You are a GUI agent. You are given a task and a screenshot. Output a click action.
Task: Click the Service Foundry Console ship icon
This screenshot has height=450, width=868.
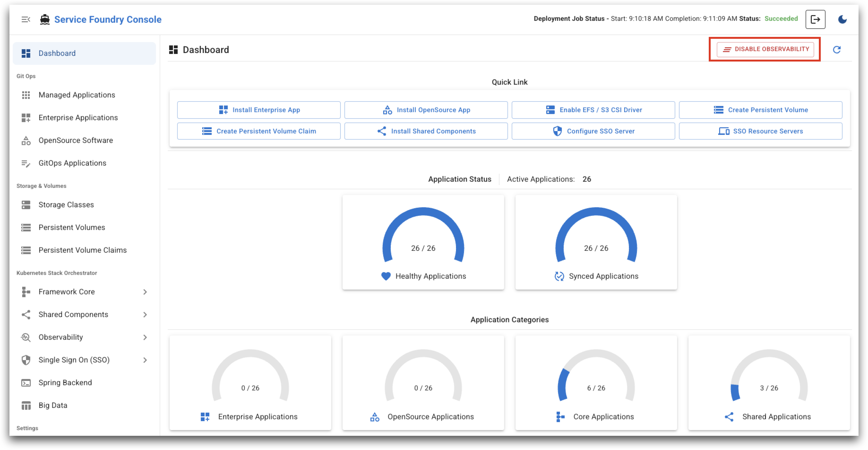click(45, 19)
